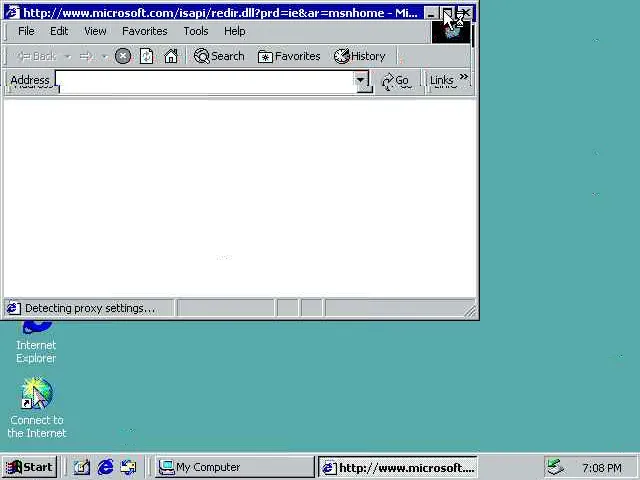
Task: Click the 7:08 PM clock
Action: pyautogui.click(x=602, y=467)
